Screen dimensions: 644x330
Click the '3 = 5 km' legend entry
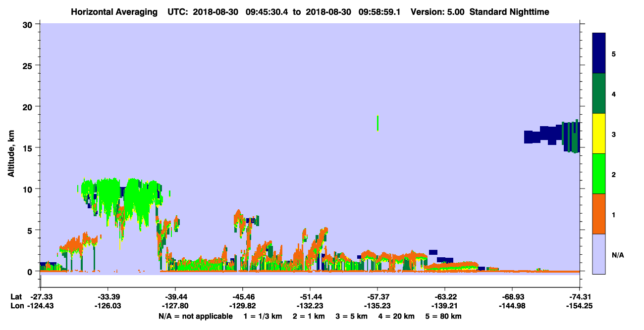click(x=352, y=316)
